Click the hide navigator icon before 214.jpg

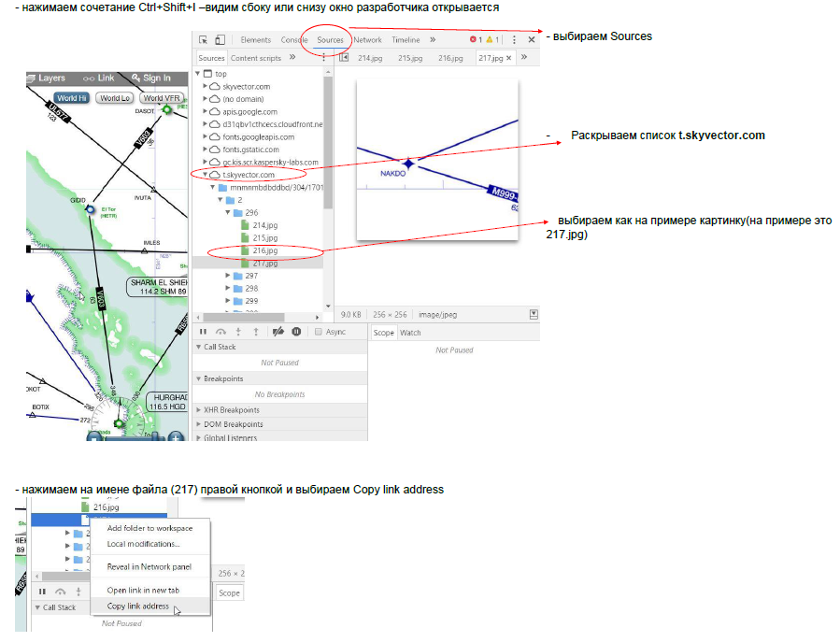click(343, 58)
